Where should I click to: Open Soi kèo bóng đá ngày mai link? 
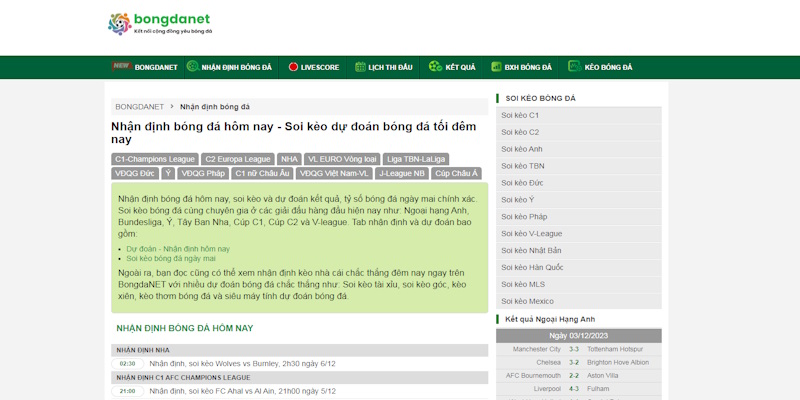click(x=171, y=258)
